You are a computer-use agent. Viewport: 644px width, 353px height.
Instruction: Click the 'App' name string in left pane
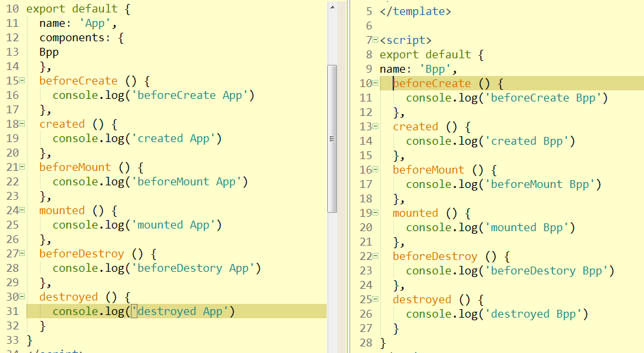coord(95,24)
